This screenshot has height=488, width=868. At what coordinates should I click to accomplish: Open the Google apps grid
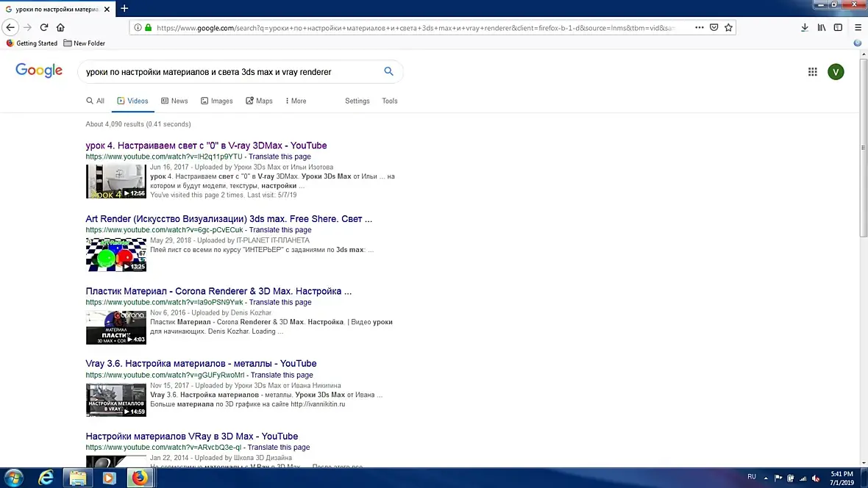tap(813, 71)
